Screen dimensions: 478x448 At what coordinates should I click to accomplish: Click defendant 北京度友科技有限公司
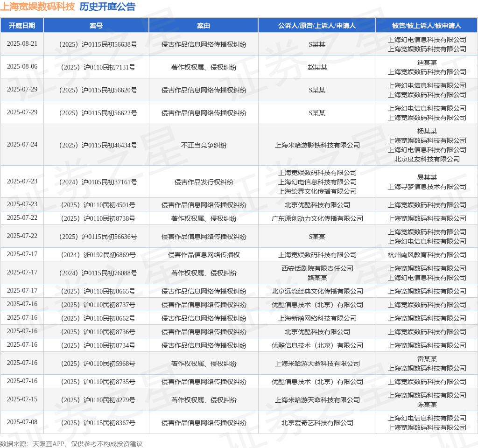[427, 160]
